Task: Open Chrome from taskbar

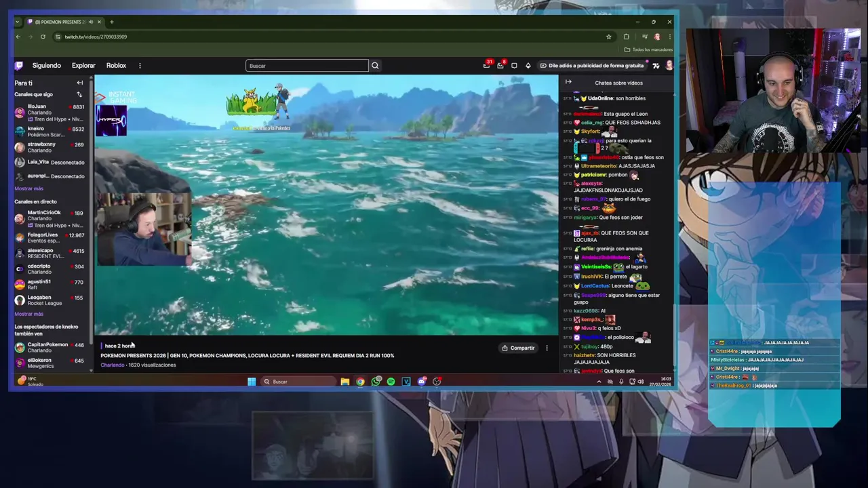Action: [x=360, y=382]
